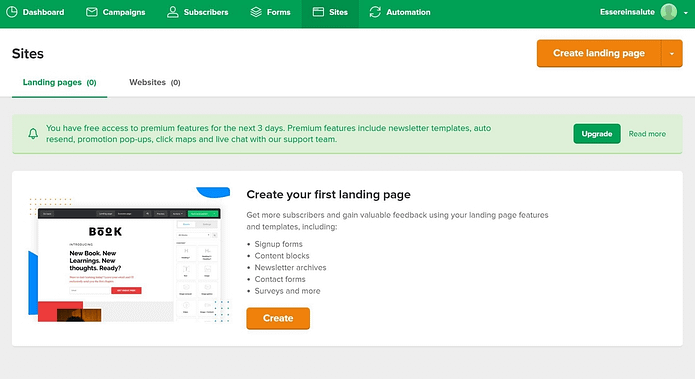The height and width of the screenshot is (379, 695).
Task: Click the orange Create button below list
Action: pos(278,318)
